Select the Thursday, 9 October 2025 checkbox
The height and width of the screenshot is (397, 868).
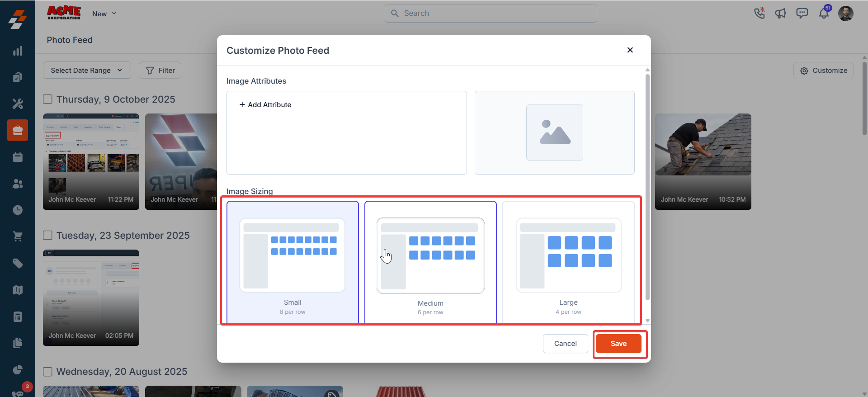[x=47, y=99]
